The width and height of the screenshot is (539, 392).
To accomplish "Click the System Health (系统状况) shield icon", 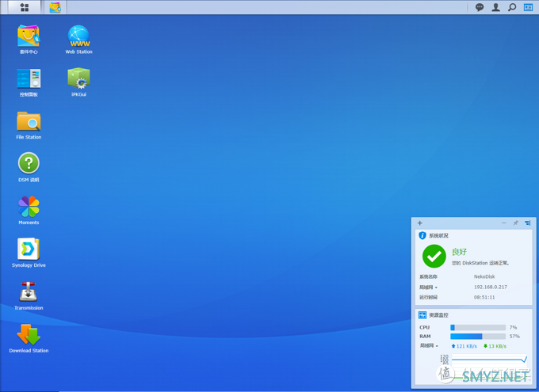I will click(x=422, y=235).
